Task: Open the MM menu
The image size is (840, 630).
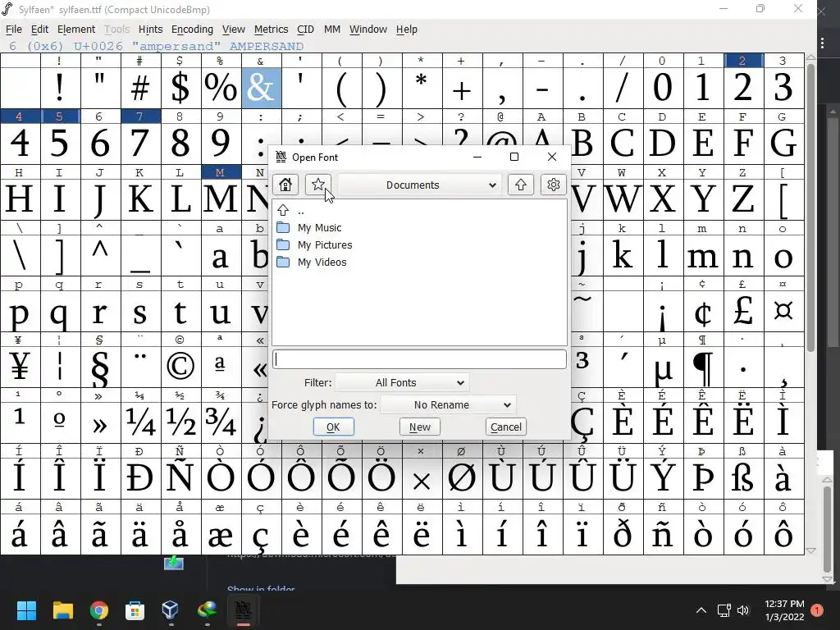Action: (332, 30)
